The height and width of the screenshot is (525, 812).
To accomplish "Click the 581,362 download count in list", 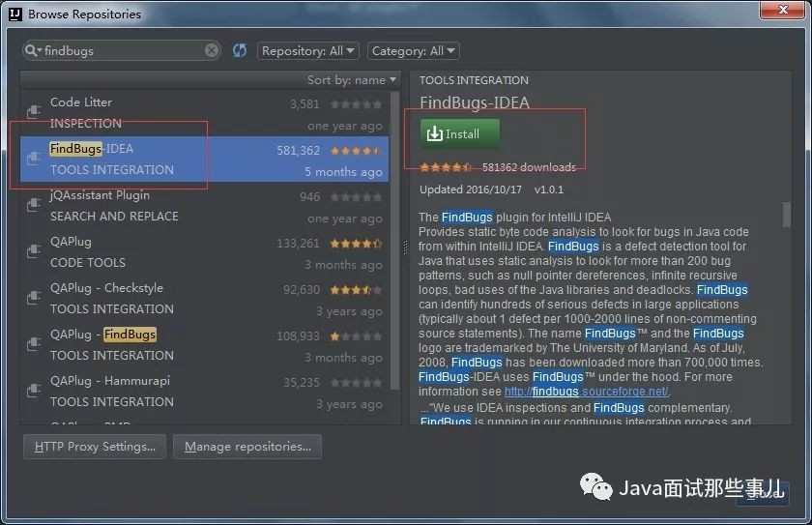I will coord(299,151).
